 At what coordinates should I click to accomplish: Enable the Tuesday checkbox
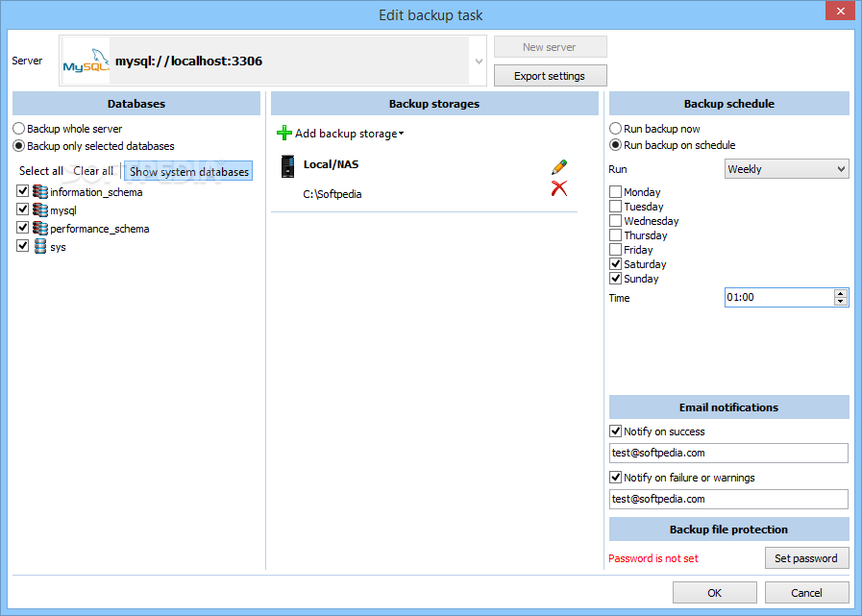tap(616, 207)
